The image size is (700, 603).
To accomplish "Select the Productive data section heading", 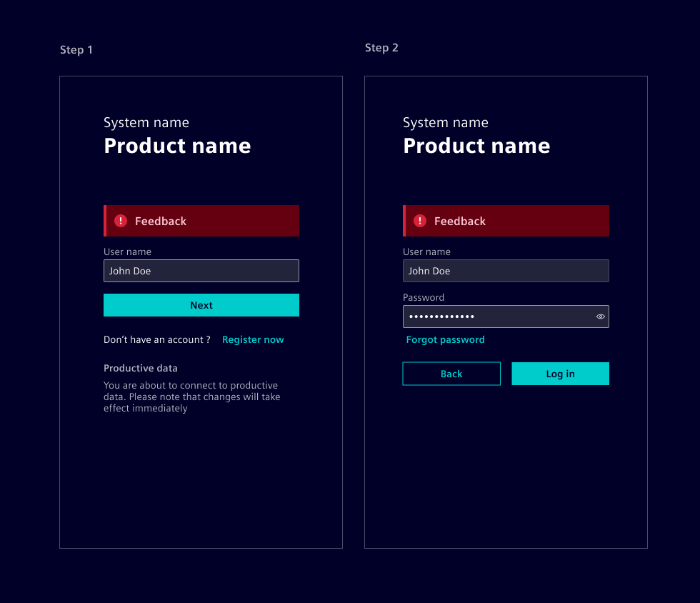I will (x=140, y=367).
